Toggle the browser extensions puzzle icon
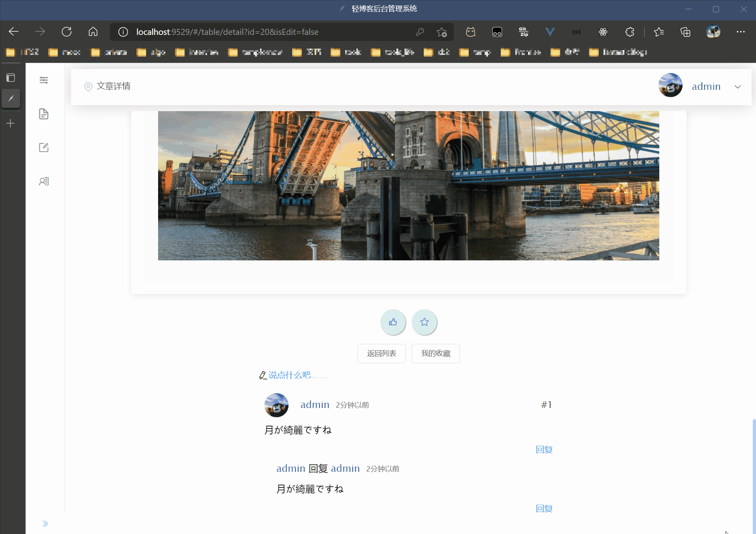The height and width of the screenshot is (534, 756). pyautogui.click(x=629, y=32)
